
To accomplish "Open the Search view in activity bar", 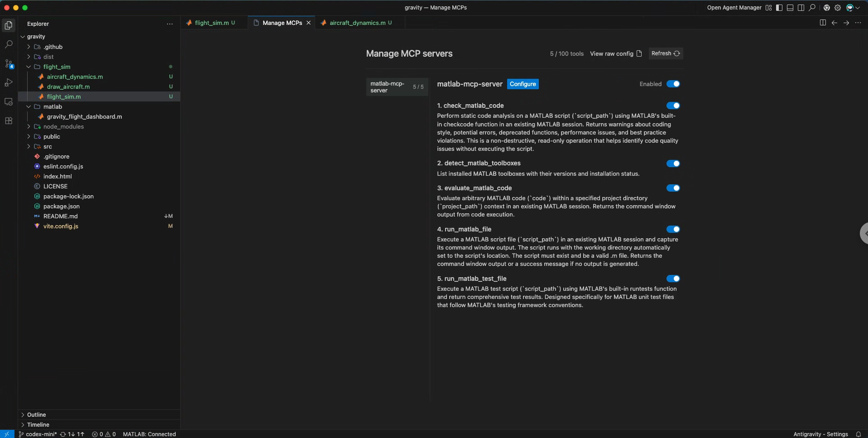I will [9, 44].
